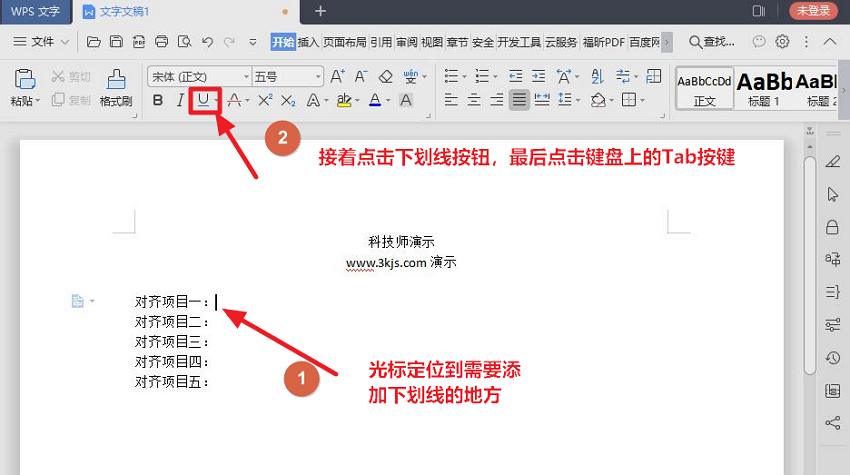The width and height of the screenshot is (850, 475).
Task: Click the Sort A-Z icon
Action: (597, 76)
